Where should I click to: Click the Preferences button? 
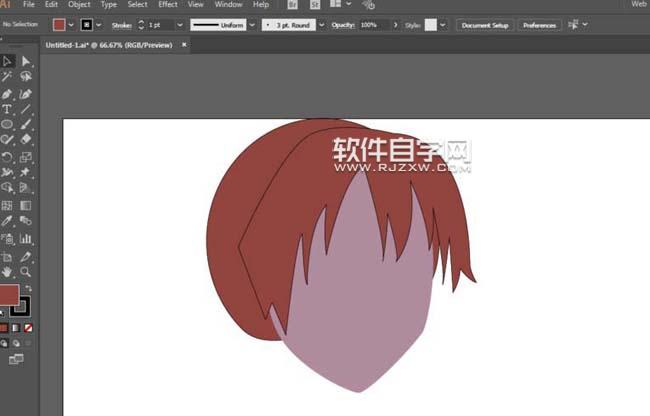point(539,25)
